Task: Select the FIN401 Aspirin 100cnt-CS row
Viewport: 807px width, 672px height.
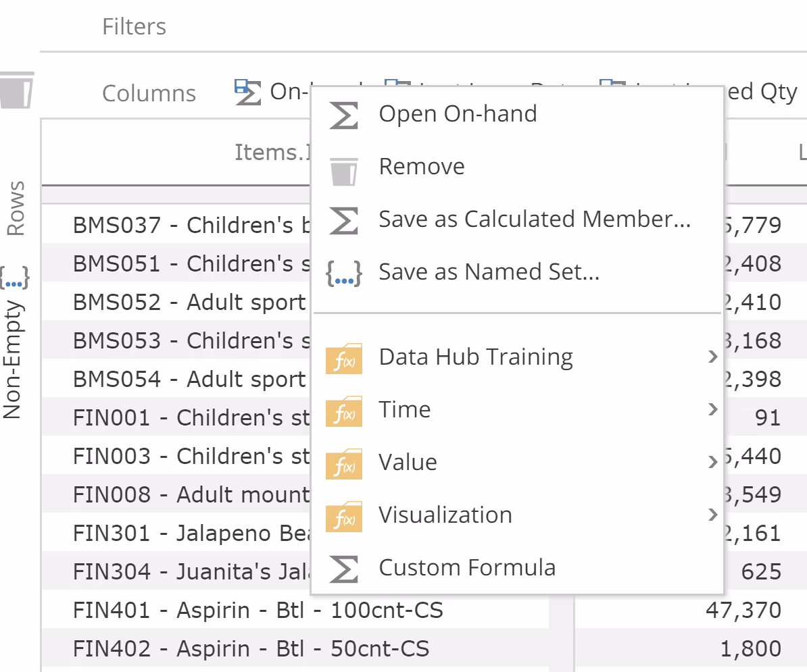Action: click(258, 611)
